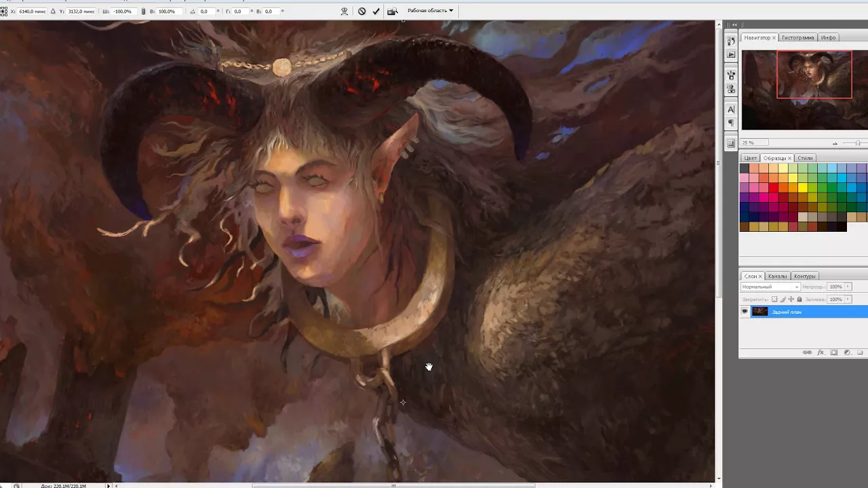Click the navigator preview thumbnail
Image resolution: width=868 pixels, height=488 pixels.
[805, 89]
